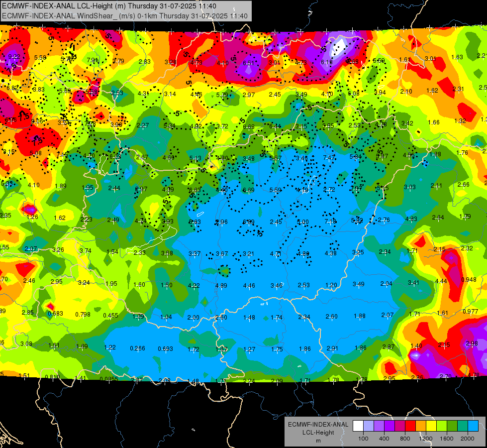Click the wind shear value 3.67

coord(222,254)
